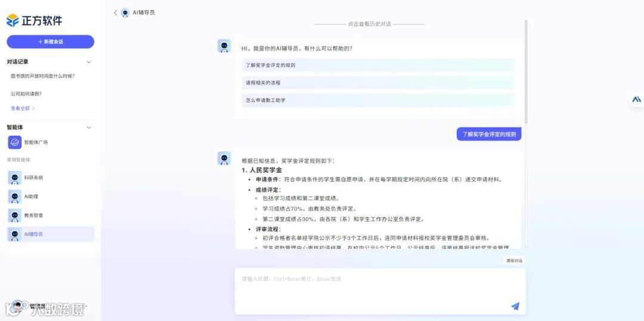Send message with paper plane icon

click(515, 306)
